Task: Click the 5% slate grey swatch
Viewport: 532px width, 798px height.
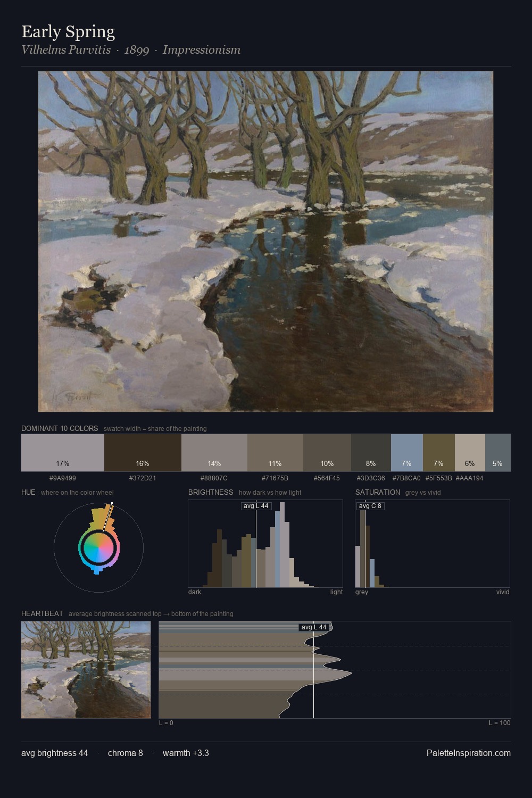Action: [x=498, y=453]
